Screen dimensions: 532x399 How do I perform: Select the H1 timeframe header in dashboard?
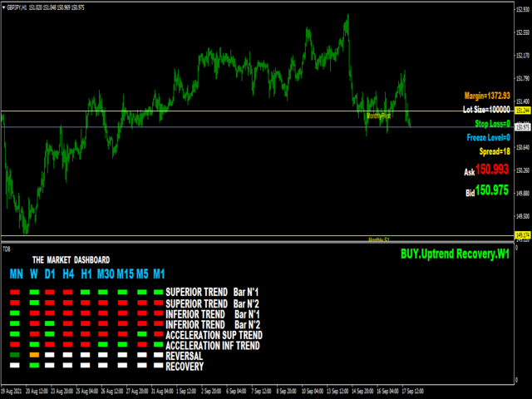click(x=86, y=273)
